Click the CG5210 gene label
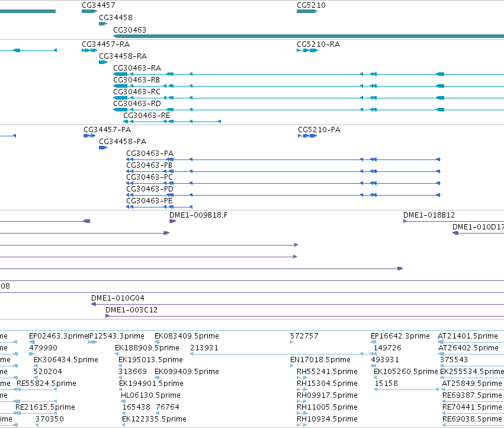Image resolution: width=504 pixels, height=428 pixels. pos(311,5)
